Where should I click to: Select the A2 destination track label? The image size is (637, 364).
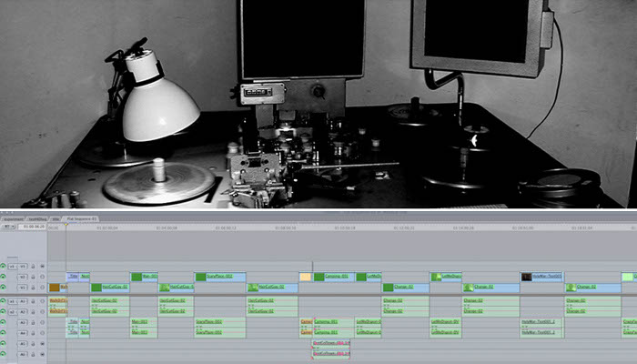pos(23,312)
